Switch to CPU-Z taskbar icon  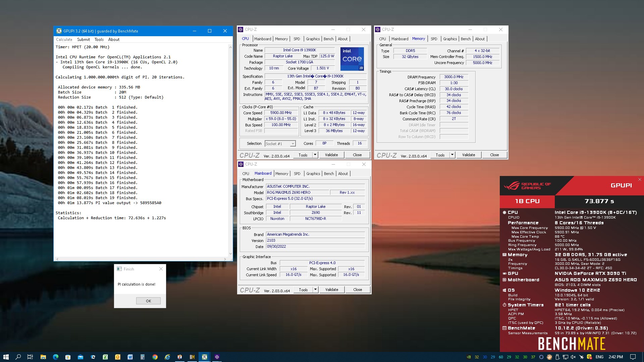coord(217,357)
